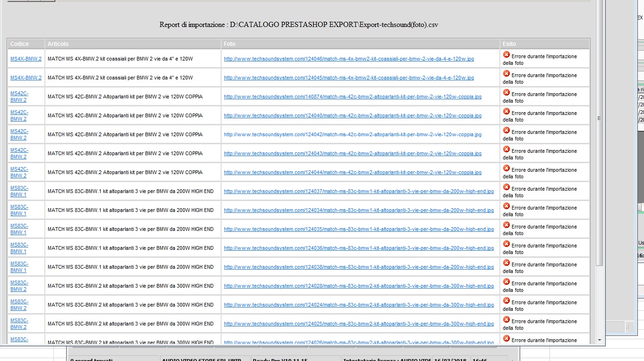
Task: Click error icon in row with photo 124043
Action: click(507, 150)
